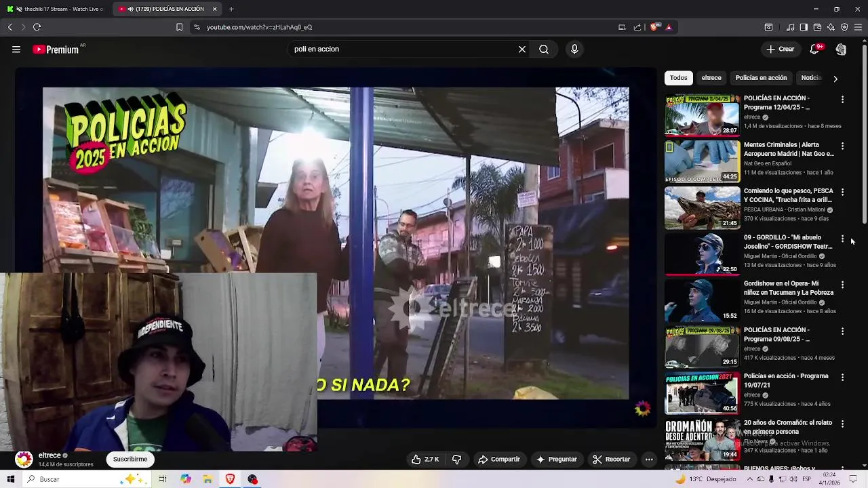Viewport: 868px width, 488px height.
Task: Open Comiendo lo que pesco thumbnail
Action: 702,208
